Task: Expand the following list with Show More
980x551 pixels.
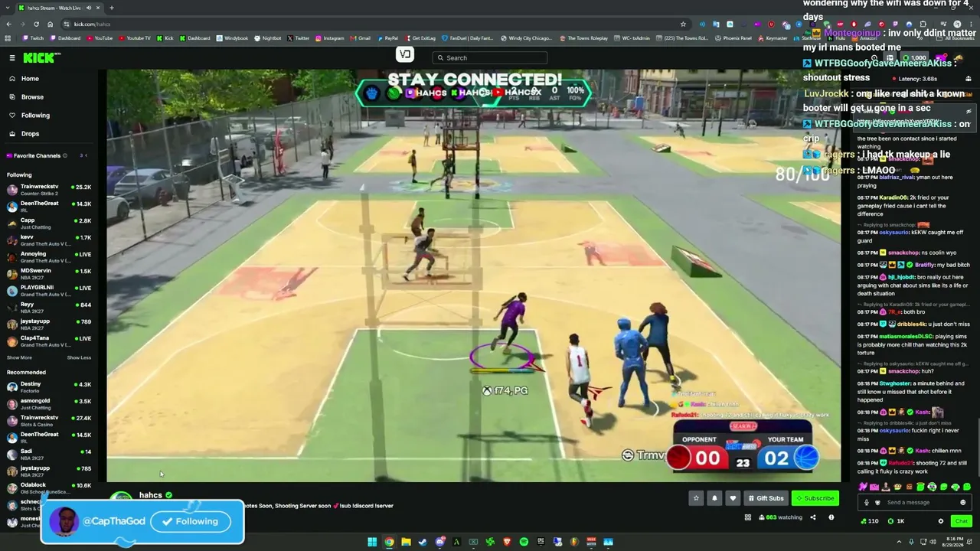Action: [19, 357]
